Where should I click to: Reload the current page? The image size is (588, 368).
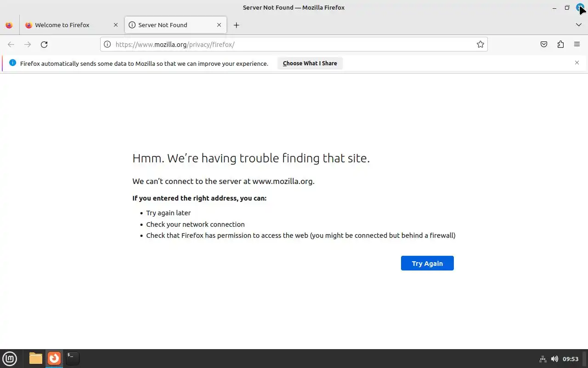point(44,44)
